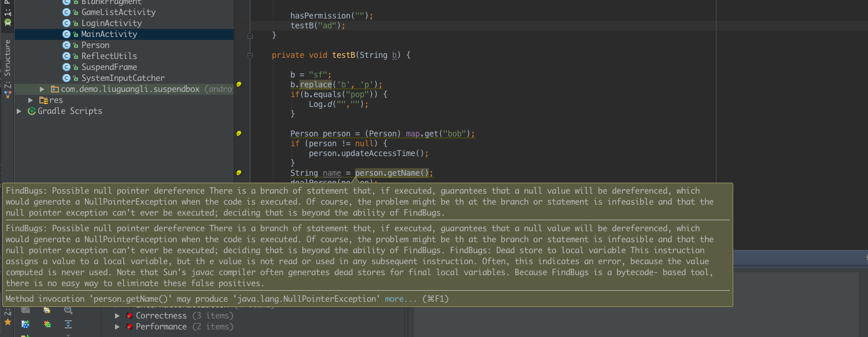Select the Person class in the tree
The height and width of the screenshot is (337, 868).
tap(95, 45)
